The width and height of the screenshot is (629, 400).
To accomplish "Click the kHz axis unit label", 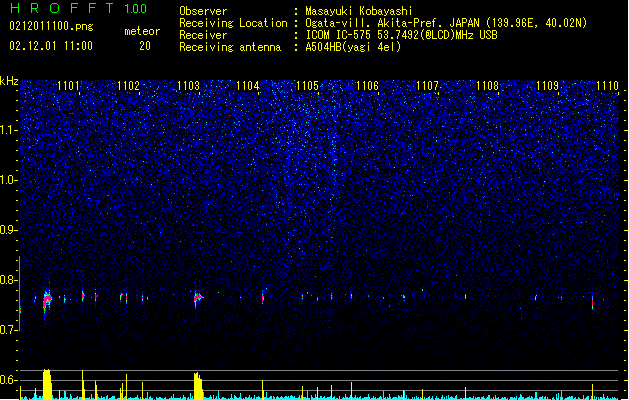I will click(x=9, y=81).
